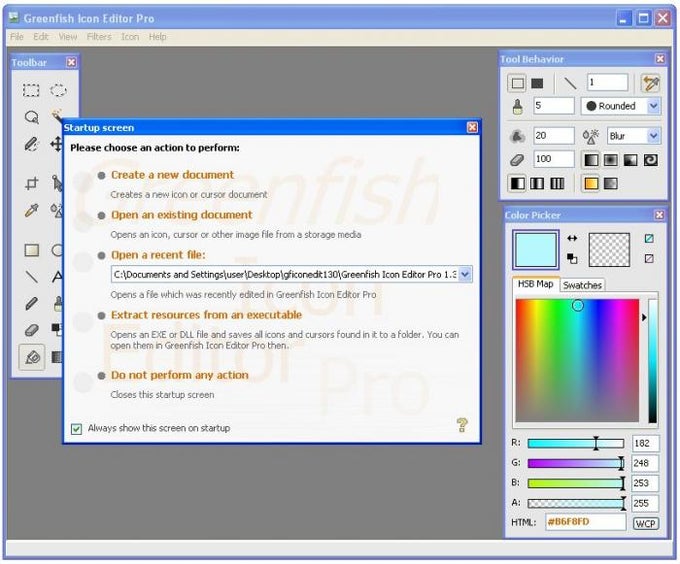Click the G channel slider
The width and height of the screenshot is (680, 564).
coord(575,463)
